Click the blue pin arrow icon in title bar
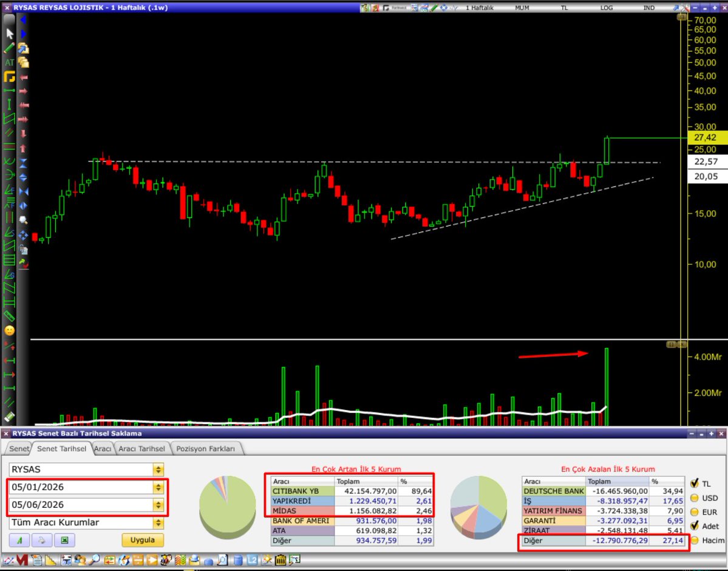728x571 pixels. tap(676, 7)
